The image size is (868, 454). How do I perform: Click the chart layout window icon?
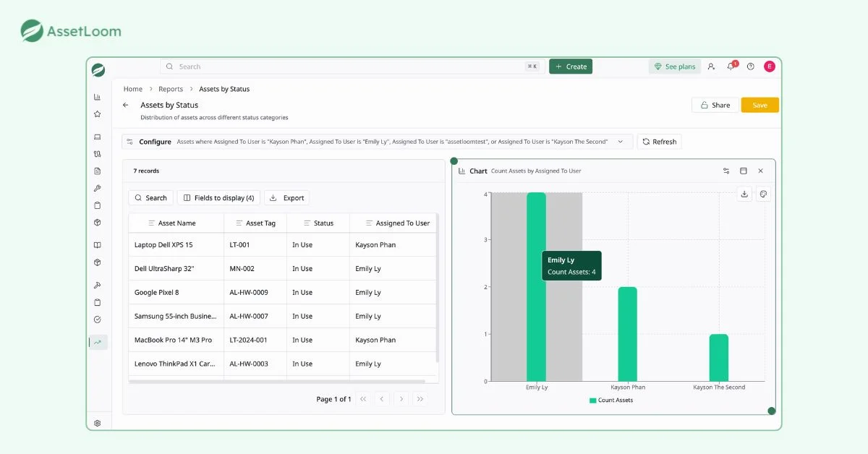pos(744,171)
